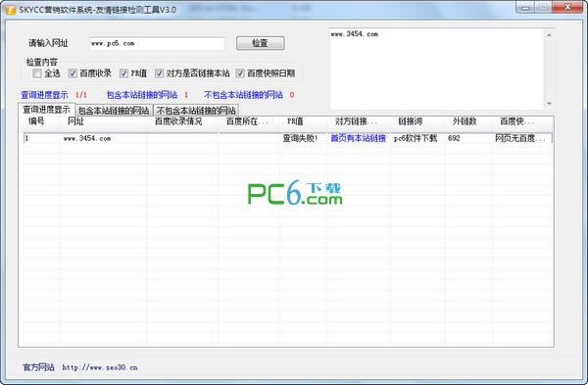This screenshot has width=588, height=385.
Task: Open the official site link http://www.seo30.cn
Action: pyautogui.click(x=100, y=367)
